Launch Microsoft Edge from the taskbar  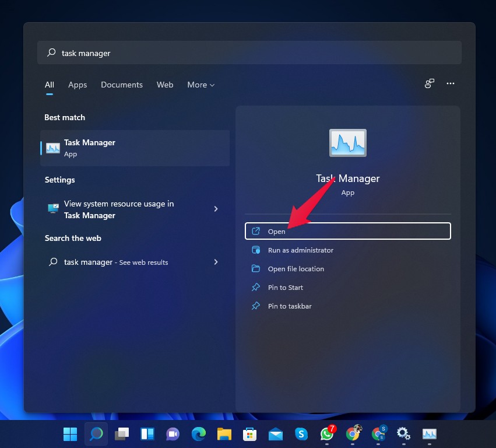coord(198,433)
